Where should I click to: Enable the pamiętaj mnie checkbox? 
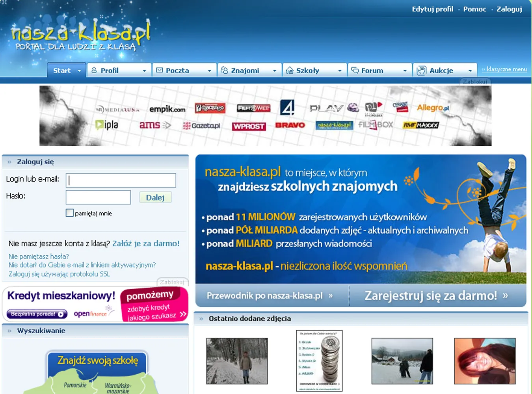tap(70, 213)
